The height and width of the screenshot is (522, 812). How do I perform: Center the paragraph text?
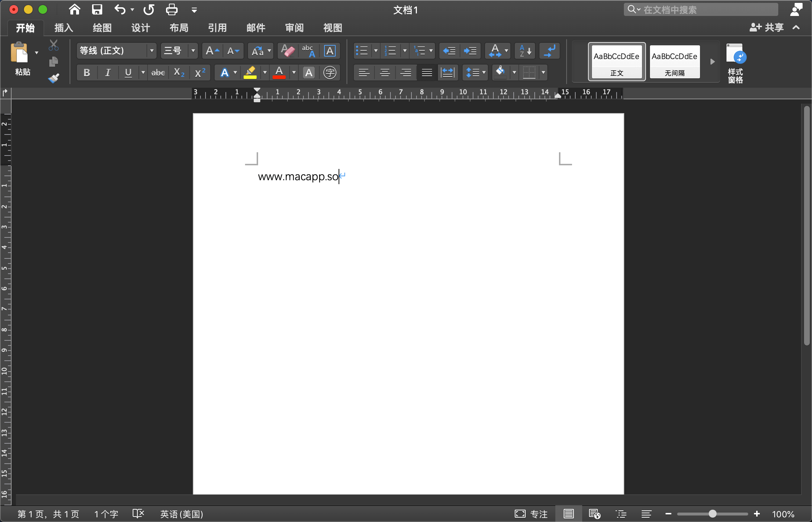coord(385,72)
